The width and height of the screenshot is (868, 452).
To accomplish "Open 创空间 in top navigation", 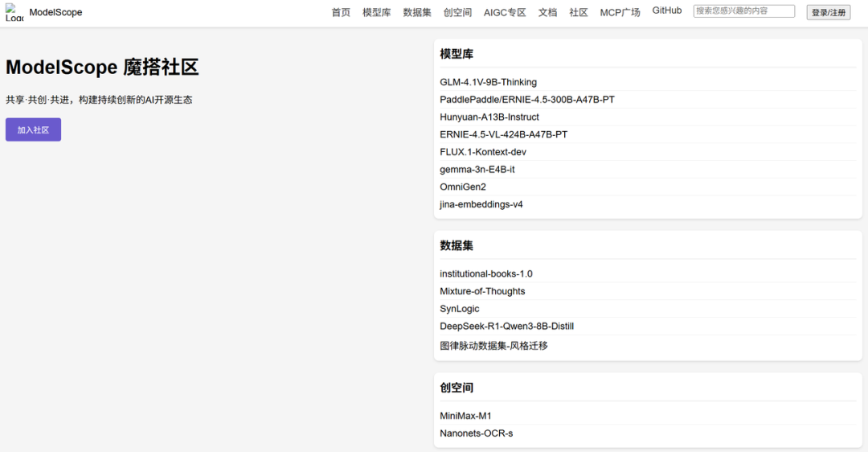I will coord(457,12).
